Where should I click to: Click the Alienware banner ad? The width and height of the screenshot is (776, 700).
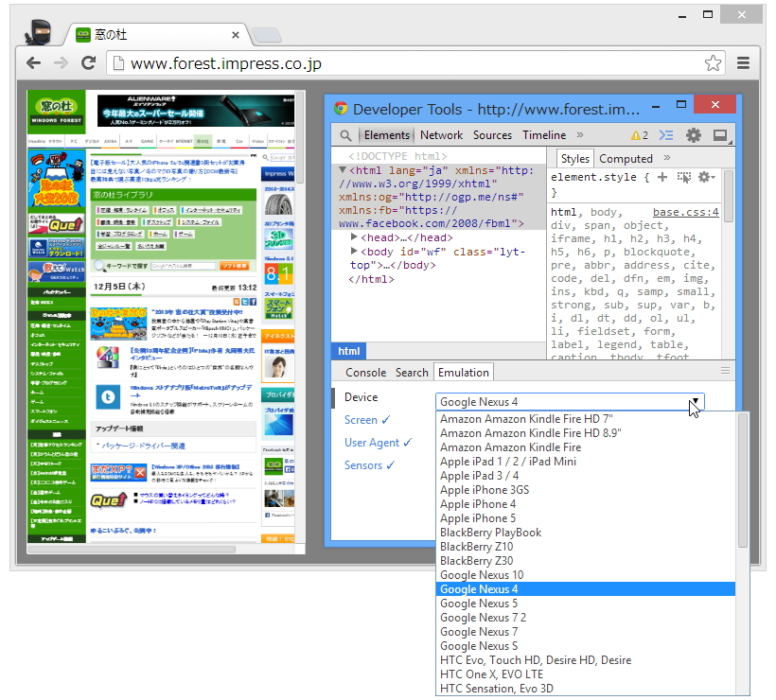(196, 111)
